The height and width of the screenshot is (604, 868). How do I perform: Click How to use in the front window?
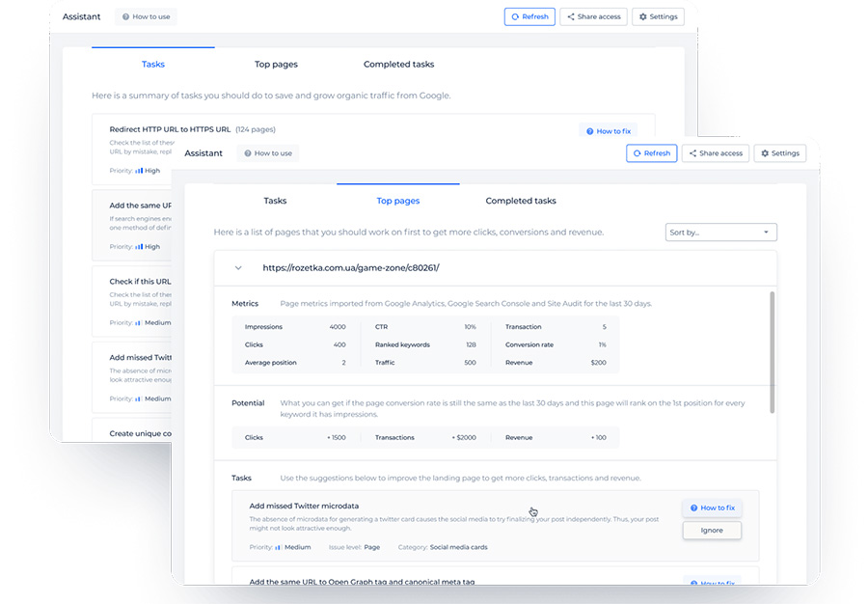click(x=268, y=153)
